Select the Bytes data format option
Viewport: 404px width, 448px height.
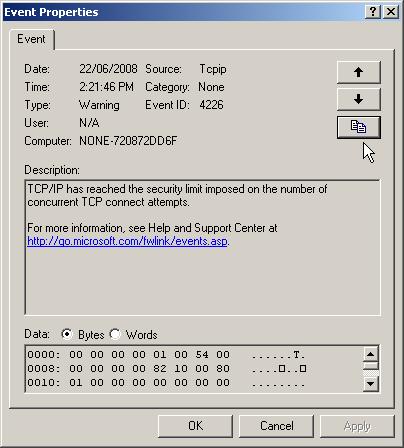tap(67, 334)
